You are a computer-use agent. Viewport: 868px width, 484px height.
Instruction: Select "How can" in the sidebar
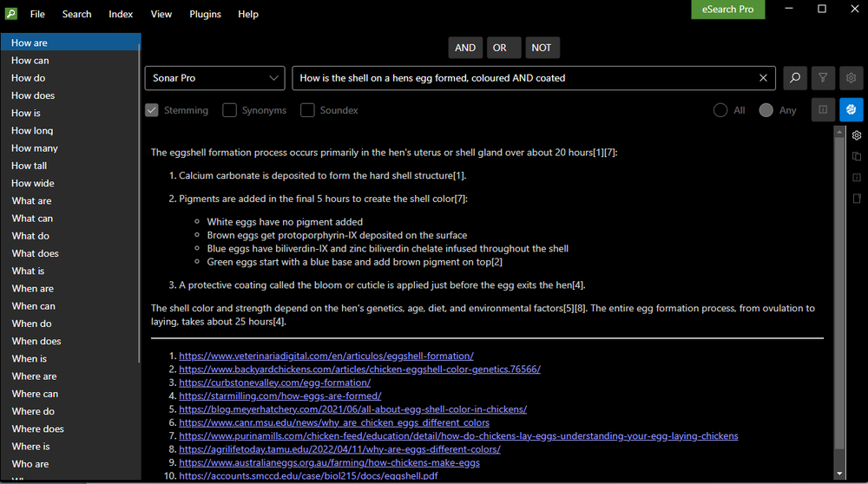[x=70, y=61]
